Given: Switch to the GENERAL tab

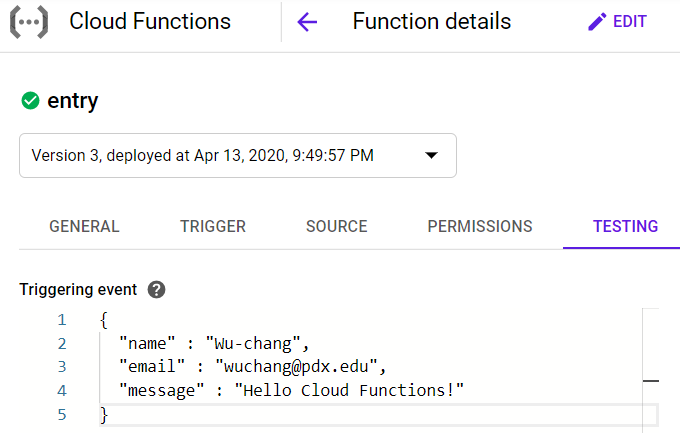Looking at the screenshot, I should point(84,226).
